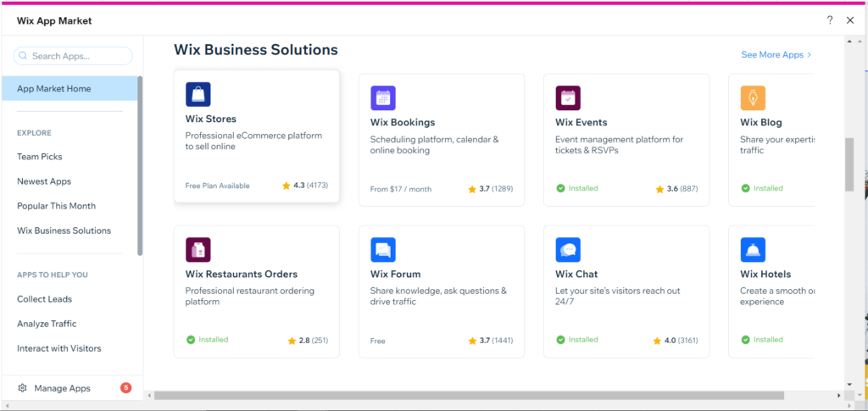Click the star rating icon on Wix Stores
Viewport: 868px width, 411px height.
pyautogui.click(x=287, y=186)
